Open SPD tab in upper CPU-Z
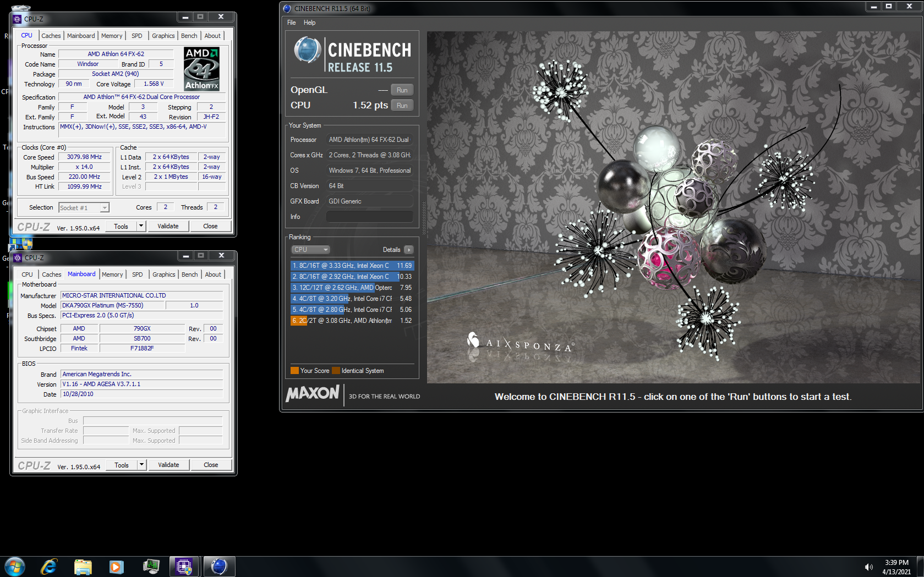 click(x=137, y=36)
